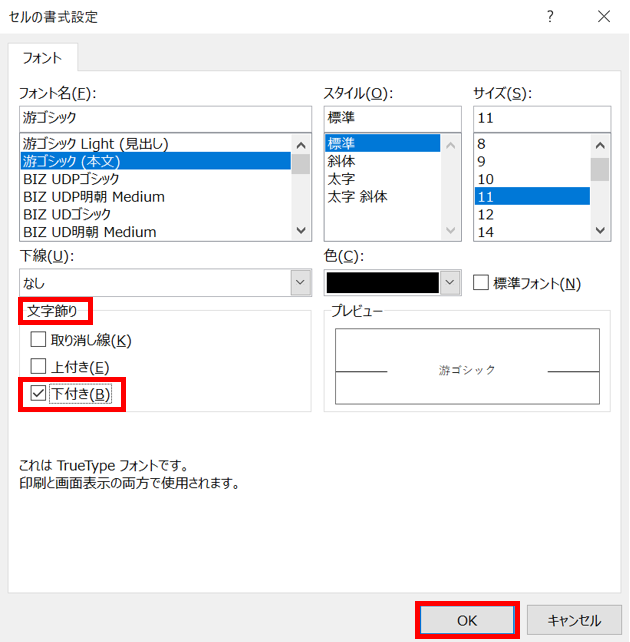Choose BIZ UD明朝 Medium font
Image resolution: width=630 pixels, height=642 pixels.
point(156,232)
